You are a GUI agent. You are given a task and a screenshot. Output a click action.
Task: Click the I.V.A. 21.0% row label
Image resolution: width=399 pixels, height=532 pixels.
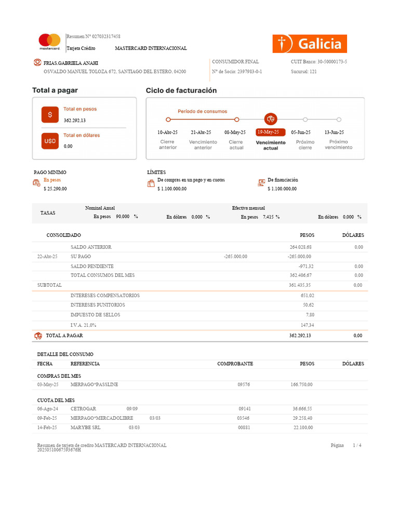tap(84, 325)
